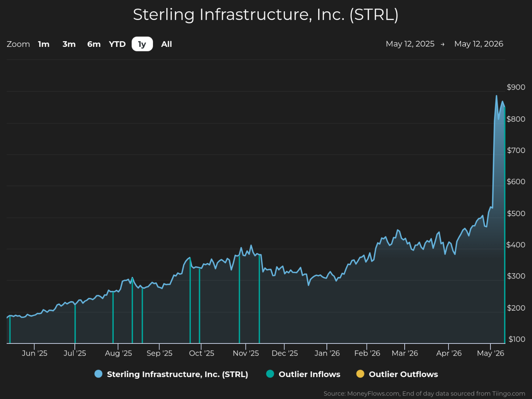
Task: Click the Sep '25 axis label
Action: pyautogui.click(x=159, y=353)
